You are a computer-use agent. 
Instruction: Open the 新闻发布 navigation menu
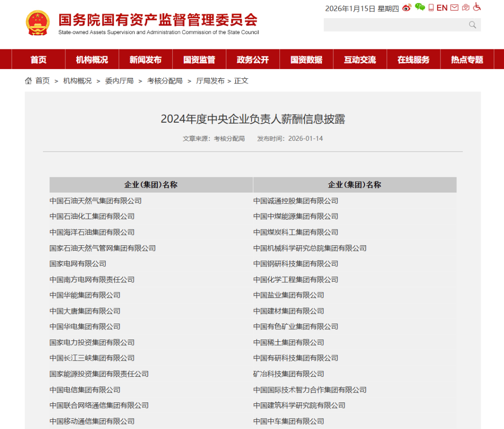[x=146, y=60]
